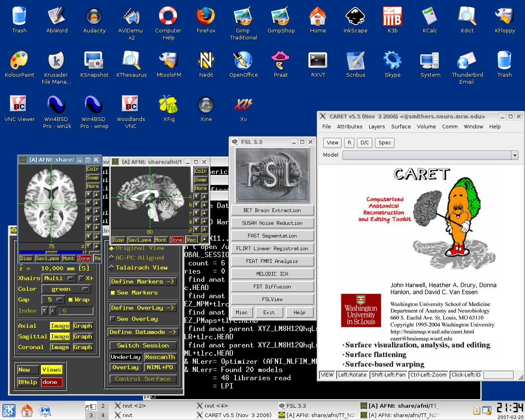Open the Home folder icon

click(x=318, y=20)
